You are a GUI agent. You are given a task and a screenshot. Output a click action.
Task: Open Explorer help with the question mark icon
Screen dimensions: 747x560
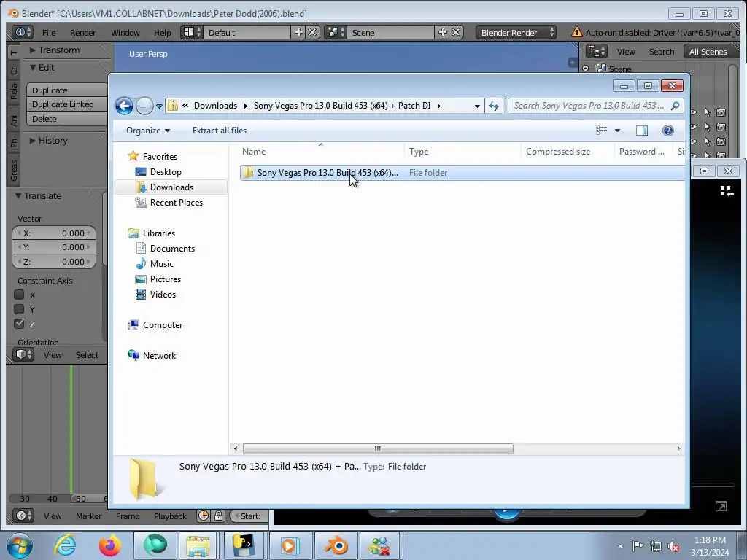point(668,131)
